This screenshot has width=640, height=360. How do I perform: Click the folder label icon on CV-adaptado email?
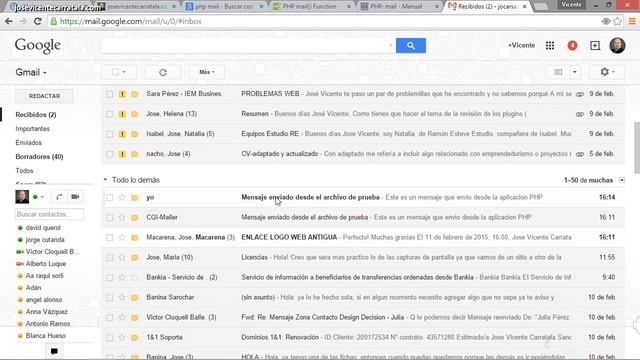pos(135,154)
